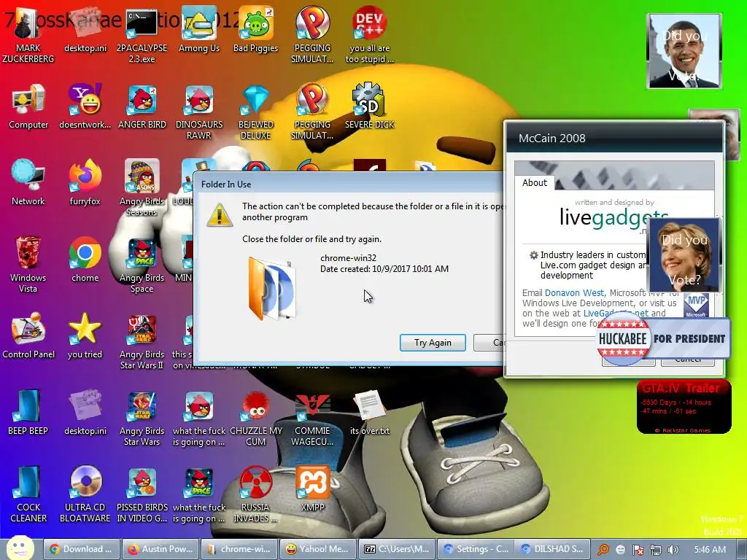Switch to "chrome-wi..." folder taskbar button
The height and width of the screenshot is (560, 747).
pos(239,549)
